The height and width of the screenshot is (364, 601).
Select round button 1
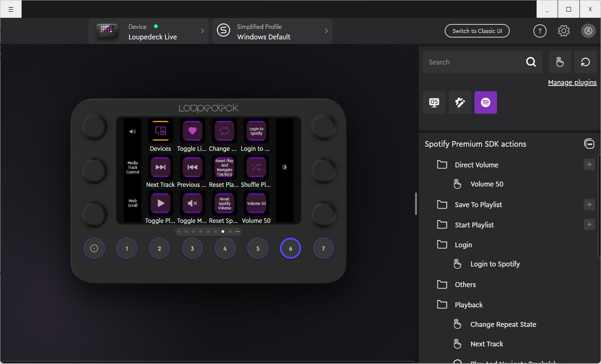coord(127,248)
